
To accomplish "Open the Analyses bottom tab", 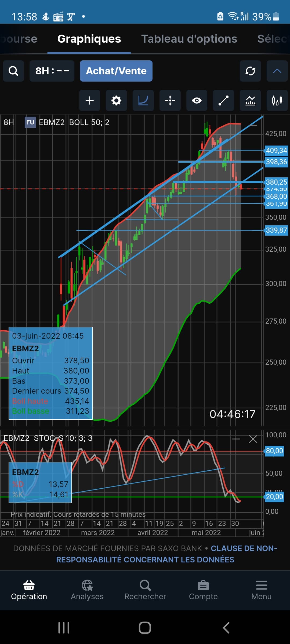I will tap(87, 590).
